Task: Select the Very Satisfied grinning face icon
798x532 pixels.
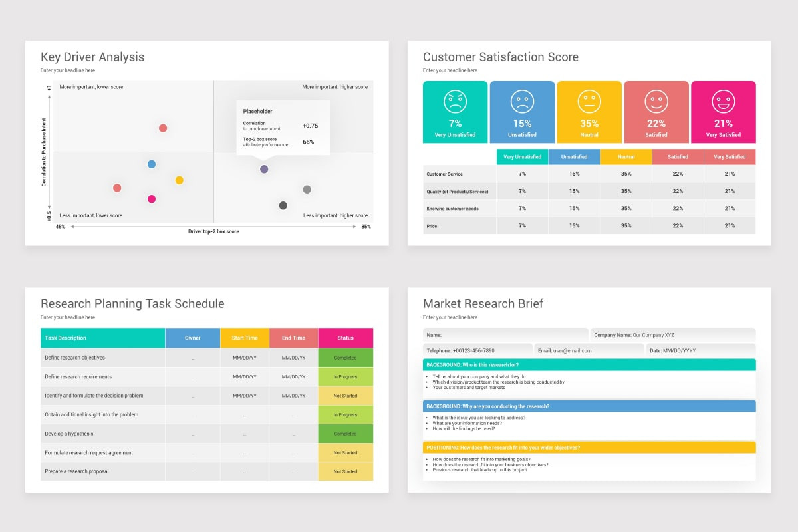Action: coord(724,102)
